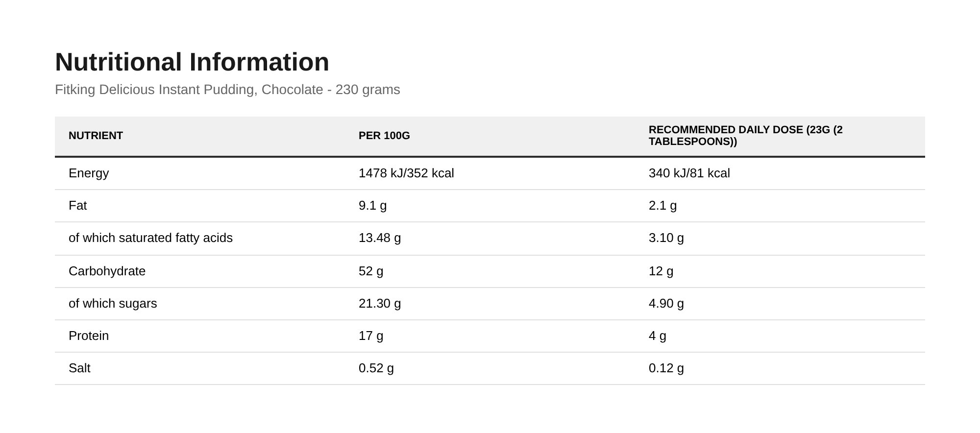
Task: Select the Energy row label
Action: tap(89, 173)
